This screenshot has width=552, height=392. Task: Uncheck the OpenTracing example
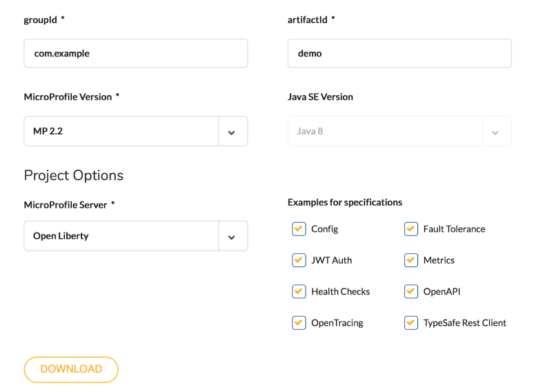(x=299, y=323)
